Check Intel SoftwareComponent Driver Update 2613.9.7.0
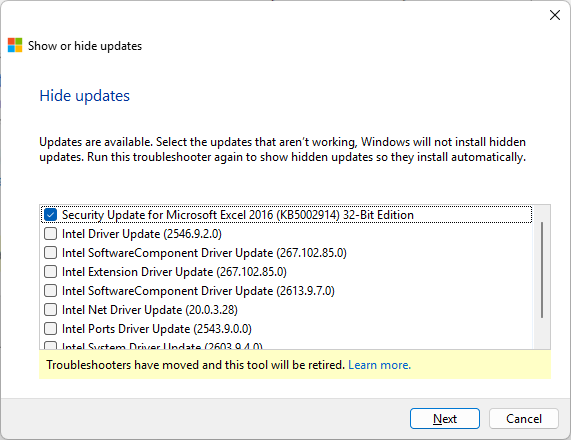The height and width of the screenshot is (440, 571). click(x=50, y=290)
